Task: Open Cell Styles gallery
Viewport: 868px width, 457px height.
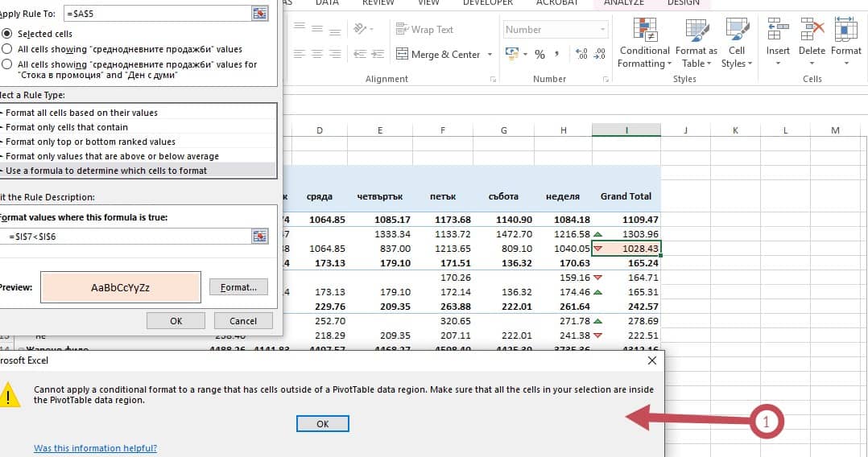Action: [736, 43]
